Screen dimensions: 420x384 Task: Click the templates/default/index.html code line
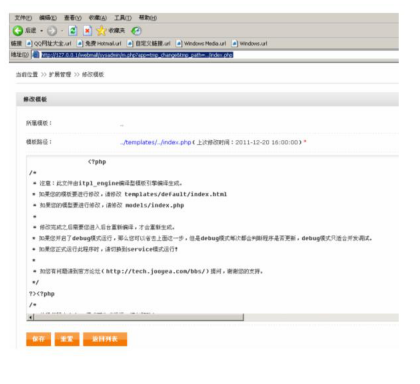click(133, 194)
